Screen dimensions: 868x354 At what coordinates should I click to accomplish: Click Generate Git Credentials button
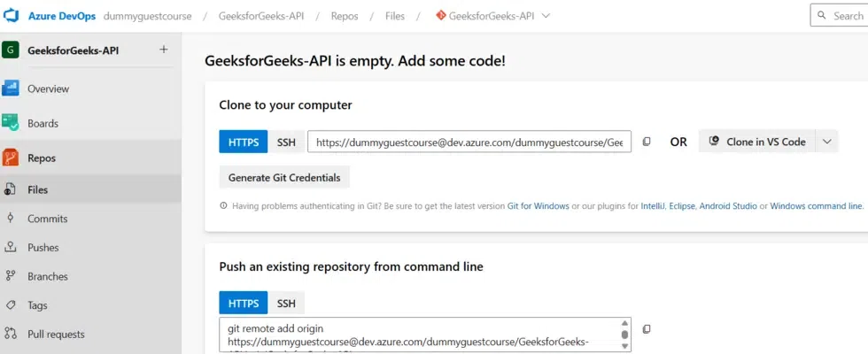pyautogui.click(x=284, y=178)
